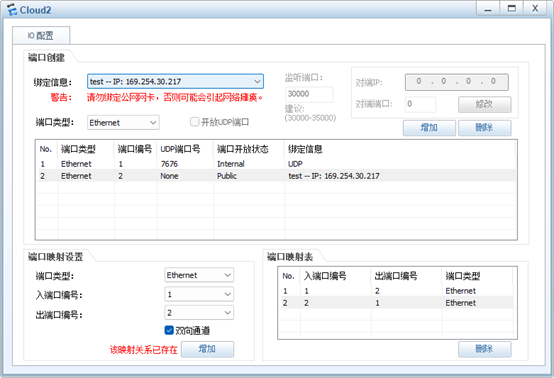
Task: Click 删除 button in port creation section
Action: (484, 128)
